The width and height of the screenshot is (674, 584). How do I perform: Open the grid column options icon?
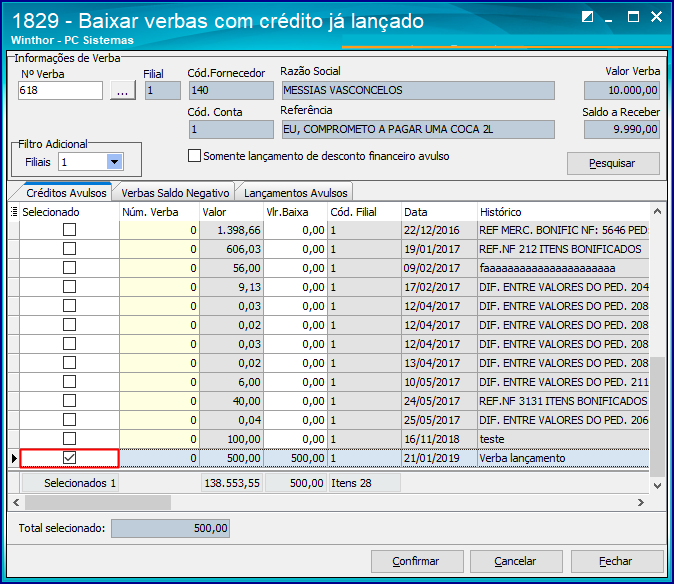tap(14, 211)
